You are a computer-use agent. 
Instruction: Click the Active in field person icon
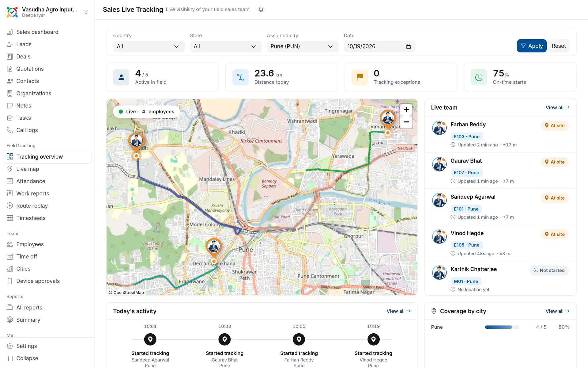point(121,77)
